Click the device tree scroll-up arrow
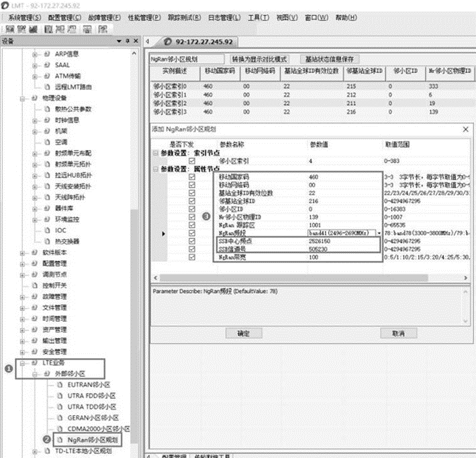This screenshot has width=476, height=458. tap(134, 53)
